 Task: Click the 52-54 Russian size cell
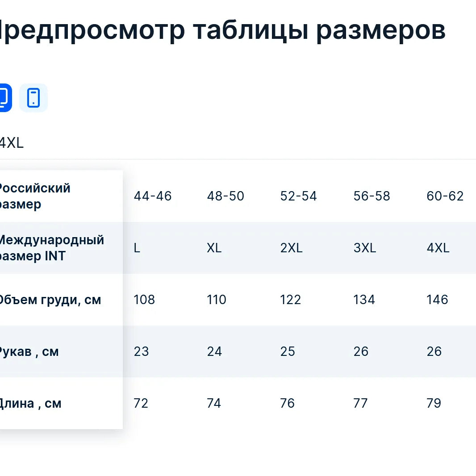tap(298, 196)
